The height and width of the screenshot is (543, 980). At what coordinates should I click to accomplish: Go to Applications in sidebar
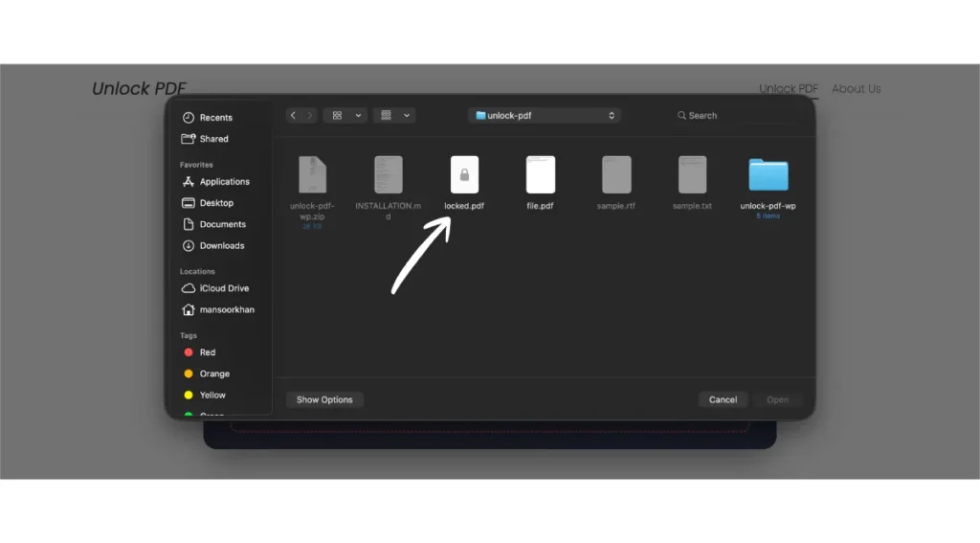pos(224,182)
